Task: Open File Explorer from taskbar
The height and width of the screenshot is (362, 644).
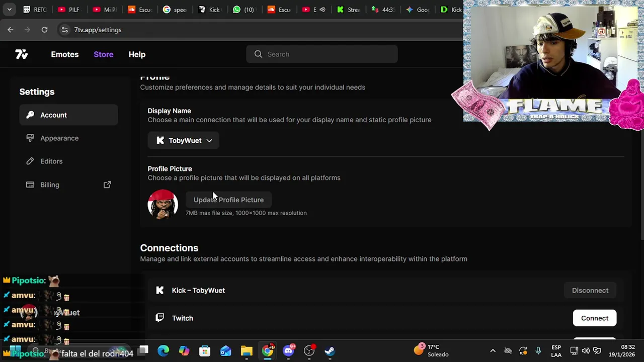Action: pyautogui.click(x=247, y=351)
